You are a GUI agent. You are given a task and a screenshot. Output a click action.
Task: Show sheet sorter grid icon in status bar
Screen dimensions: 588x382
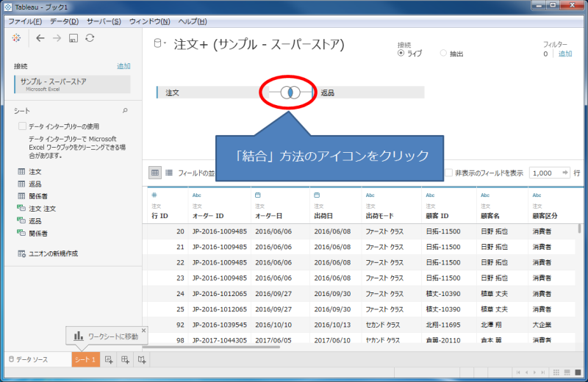click(556, 372)
